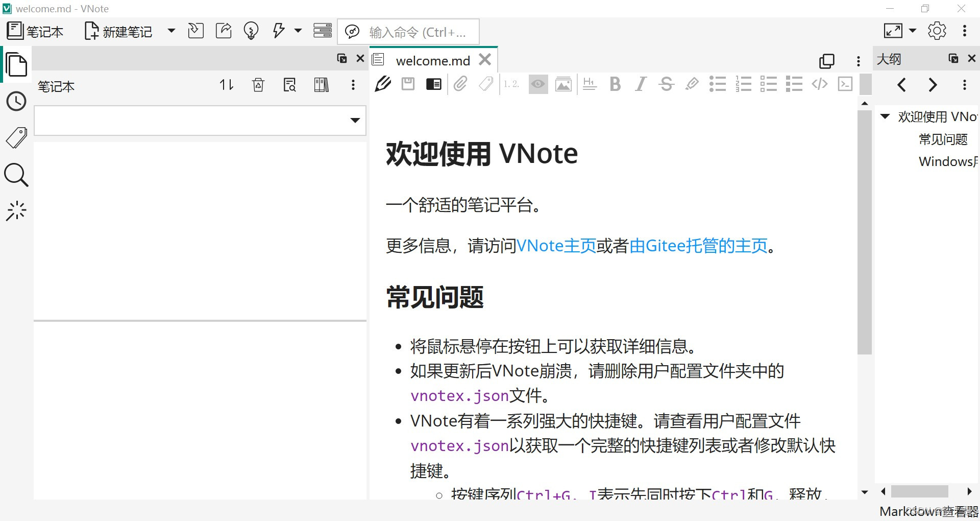Image resolution: width=980 pixels, height=521 pixels.
Task: Close the notebook explorer panel
Action: [360, 58]
